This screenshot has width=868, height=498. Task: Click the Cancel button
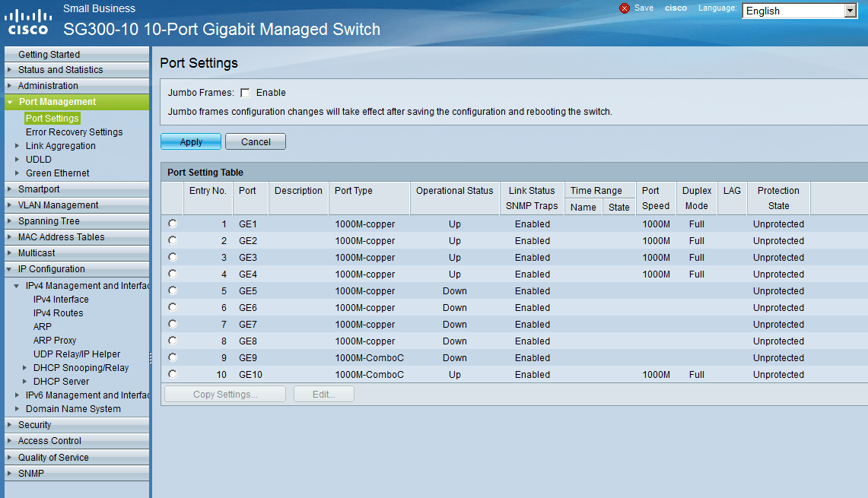[x=255, y=141]
